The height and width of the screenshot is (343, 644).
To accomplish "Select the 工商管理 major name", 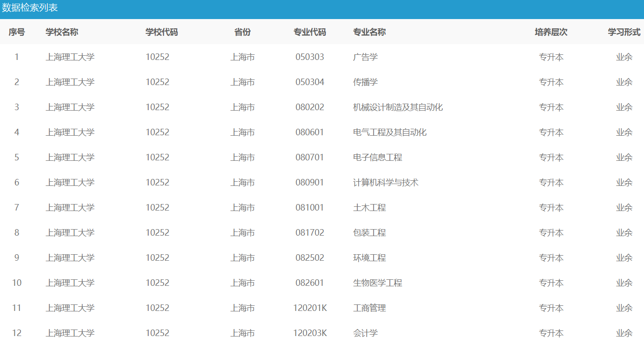I will (369, 308).
